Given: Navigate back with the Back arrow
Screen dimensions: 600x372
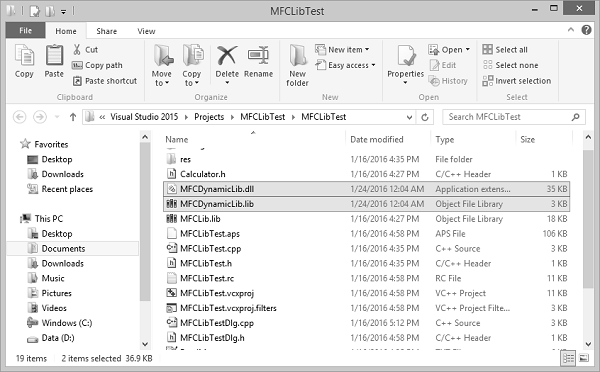Looking at the screenshot, I should 20,117.
